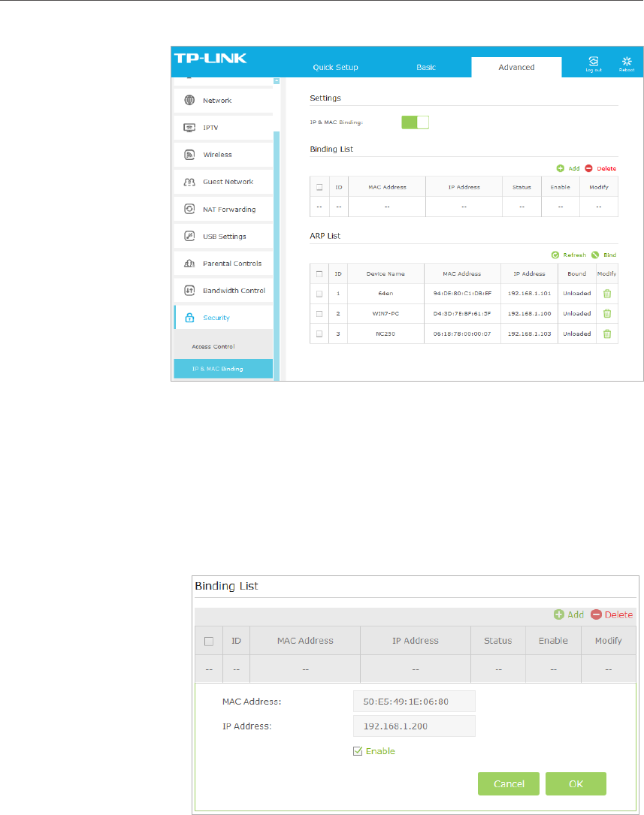Click green plus icon in lower Binding List
This screenshot has height=815, width=644.
[x=559, y=614]
